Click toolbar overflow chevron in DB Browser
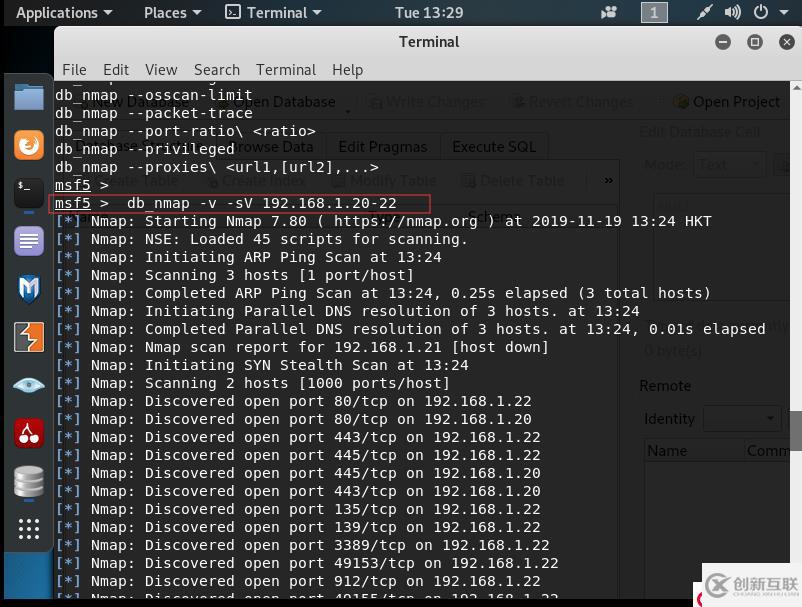Image resolution: width=802 pixels, height=607 pixels. (x=609, y=180)
